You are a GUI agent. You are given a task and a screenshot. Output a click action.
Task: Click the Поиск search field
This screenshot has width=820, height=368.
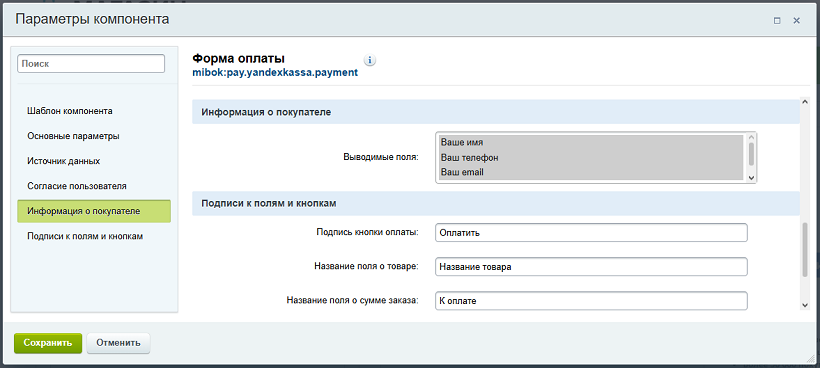coord(91,64)
